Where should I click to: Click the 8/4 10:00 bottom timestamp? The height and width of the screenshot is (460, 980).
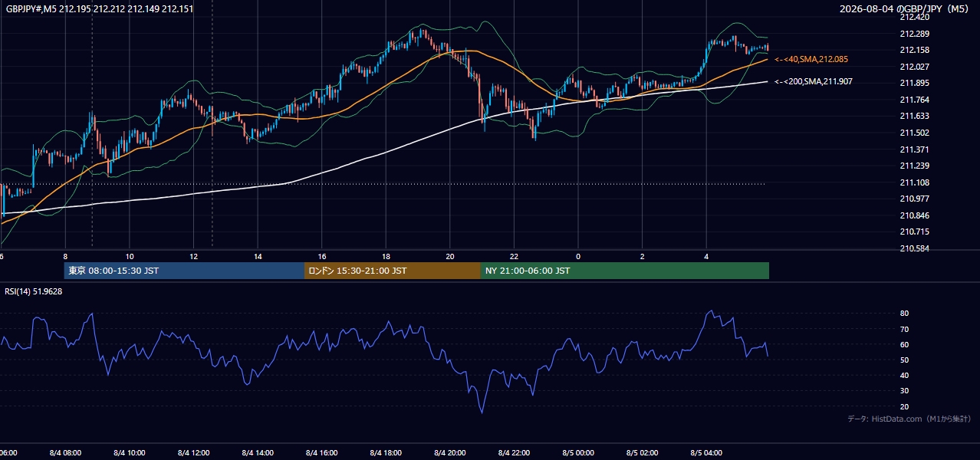[x=129, y=452]
